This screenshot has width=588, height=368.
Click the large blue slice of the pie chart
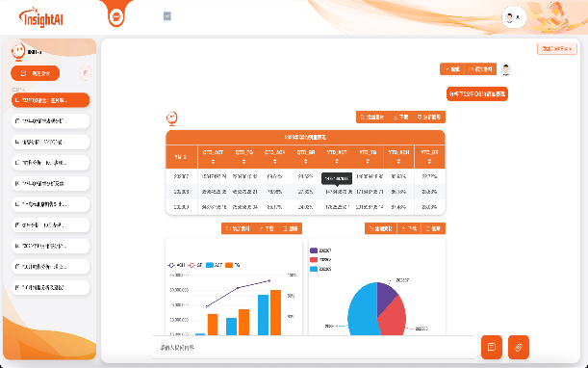[362, 313]
